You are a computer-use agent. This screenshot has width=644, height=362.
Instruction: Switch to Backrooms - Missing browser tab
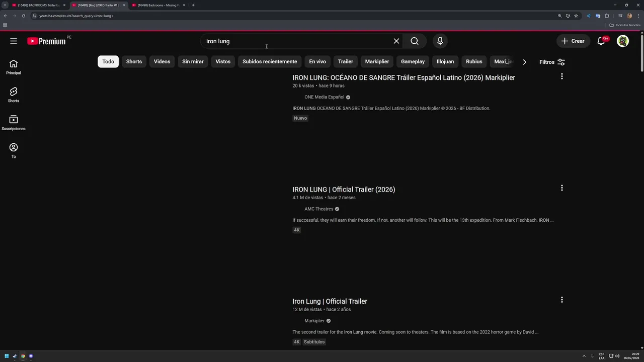click(x=157, y=5)
